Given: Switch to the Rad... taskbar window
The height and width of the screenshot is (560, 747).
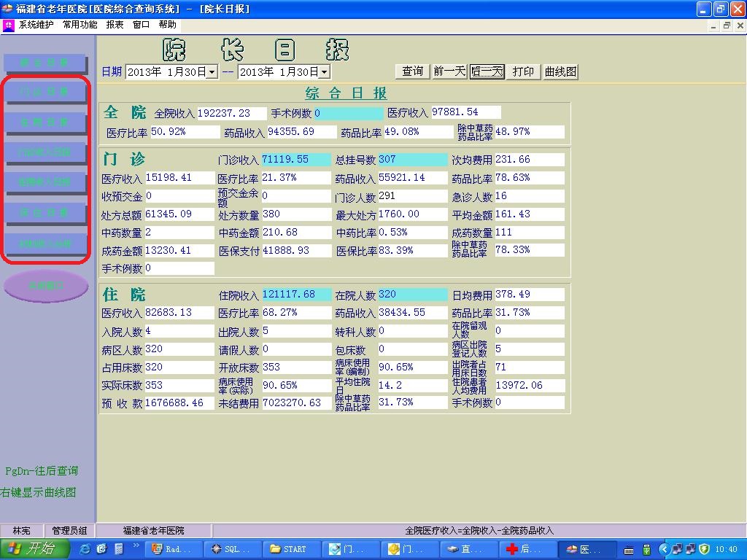Looking at the screenshot, I should (x=172, y=549).
